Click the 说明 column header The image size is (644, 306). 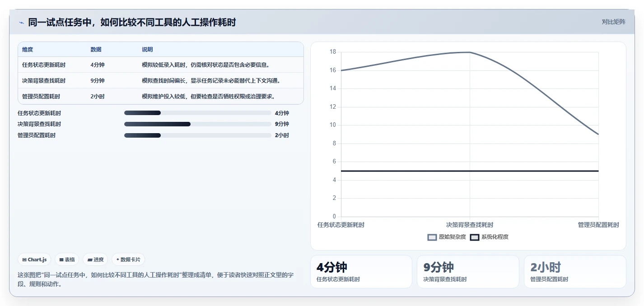coord(147,50)
